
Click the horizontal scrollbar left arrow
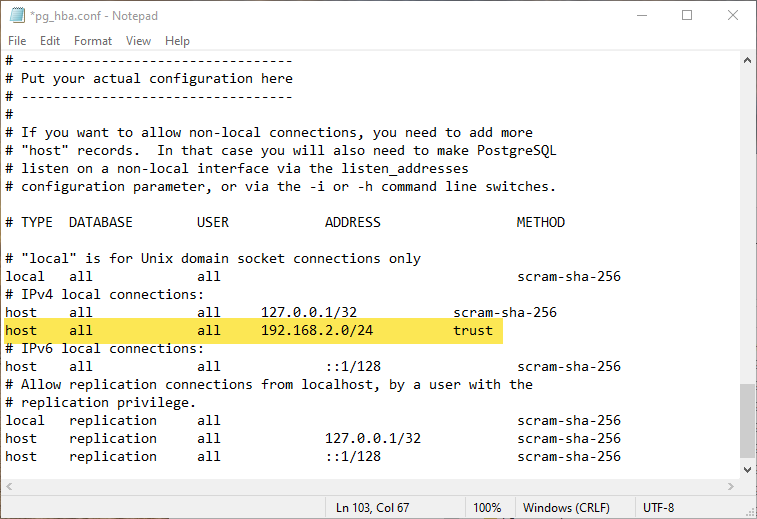tap(9, 487)
